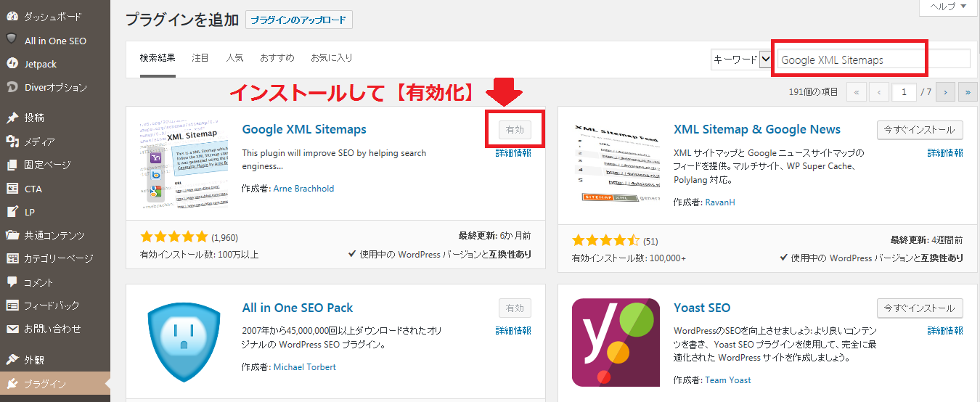This screenshot has width=980, height=402.
Task: Open the envelope contact icon
Action: pos(12,329)
